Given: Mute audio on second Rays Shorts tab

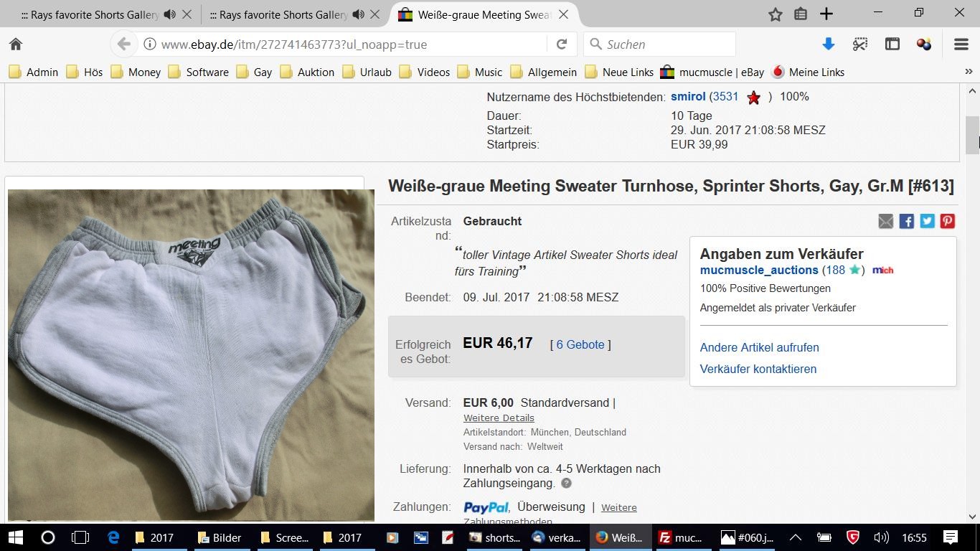Looking at the screenshot, I should (x=358, y=14).
